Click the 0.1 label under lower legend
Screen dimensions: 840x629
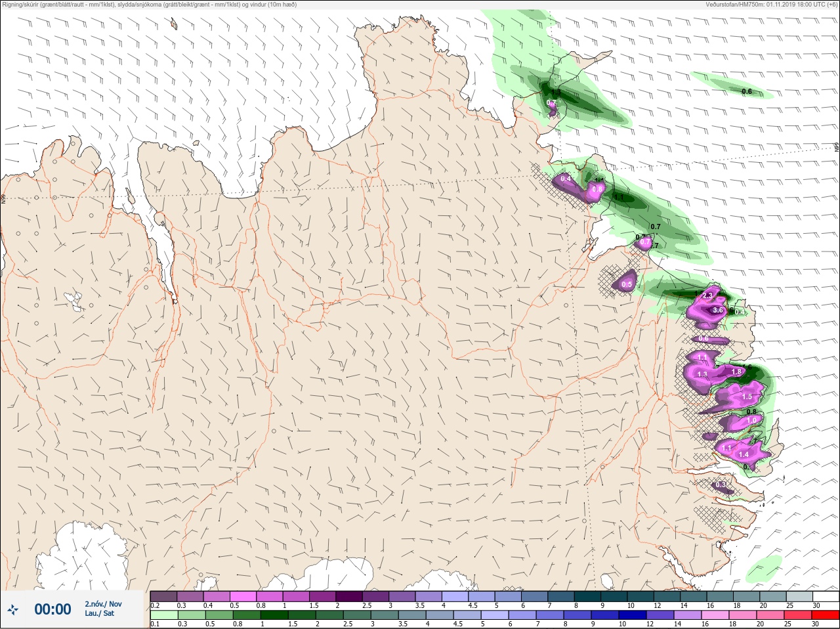155,624
